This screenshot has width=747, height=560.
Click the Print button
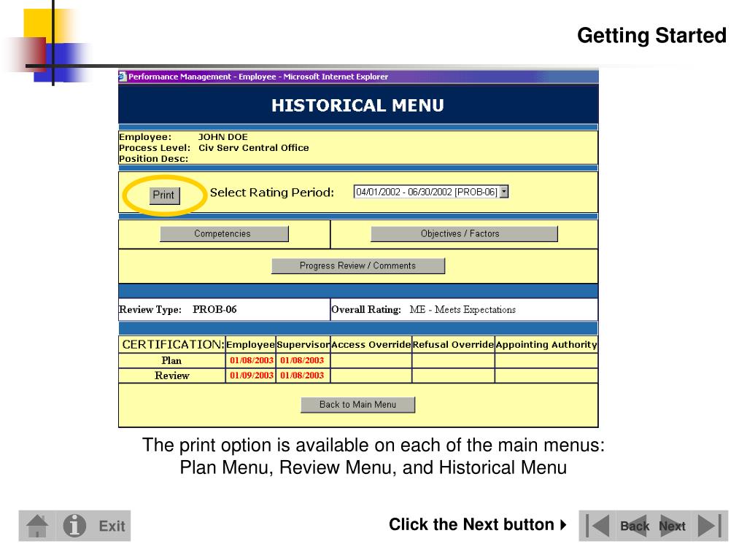point(164,195)
